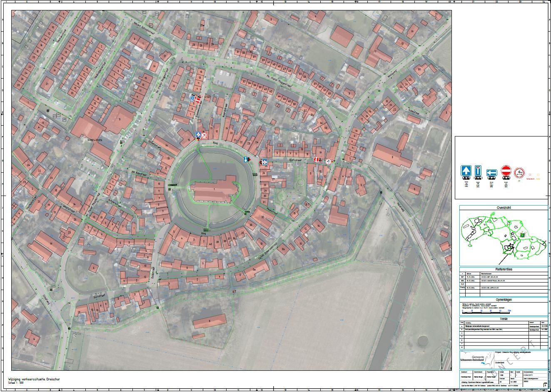Click the Overzicht section header

click(x=504, y=208)
